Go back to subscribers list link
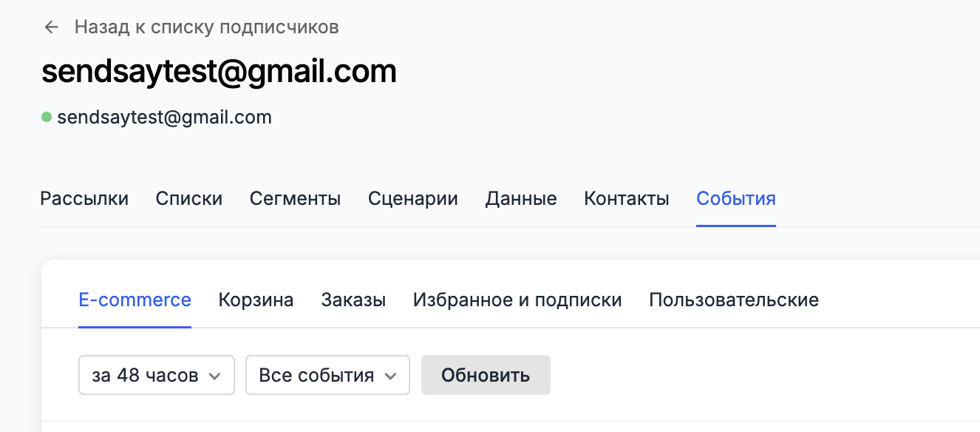The width and height of the screenshot is (980, 432). point(206,27)
